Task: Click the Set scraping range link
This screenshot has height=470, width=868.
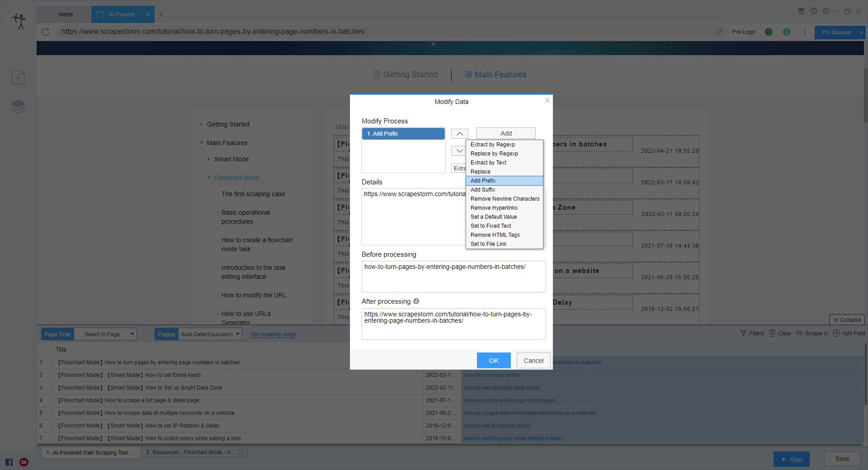Action: 273,334
